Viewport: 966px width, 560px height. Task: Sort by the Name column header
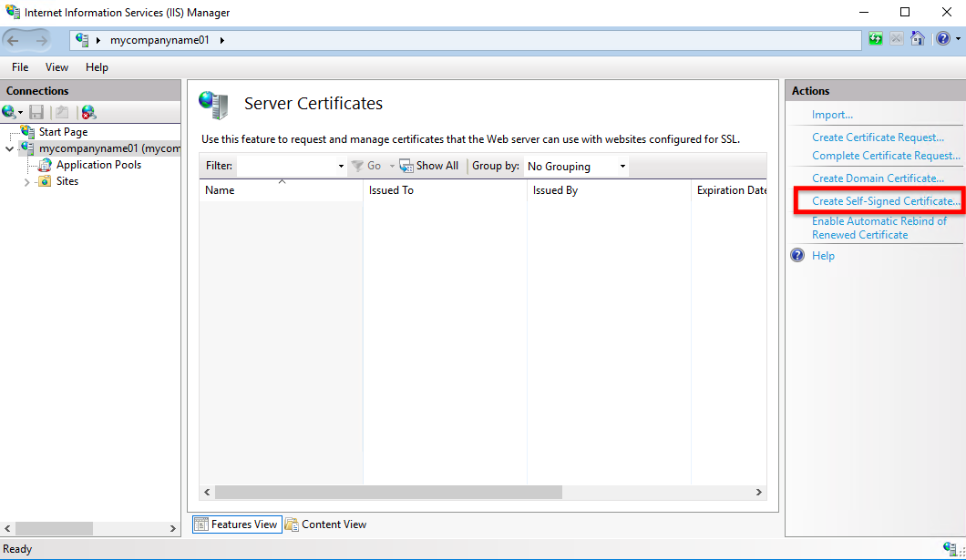(x=281, y=190)
